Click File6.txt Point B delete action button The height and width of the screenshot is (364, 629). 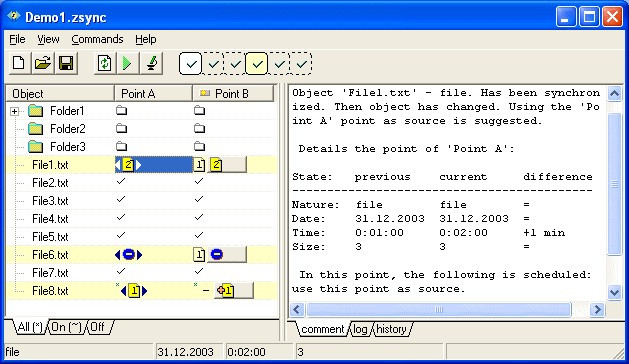click(x=226, y=254)
